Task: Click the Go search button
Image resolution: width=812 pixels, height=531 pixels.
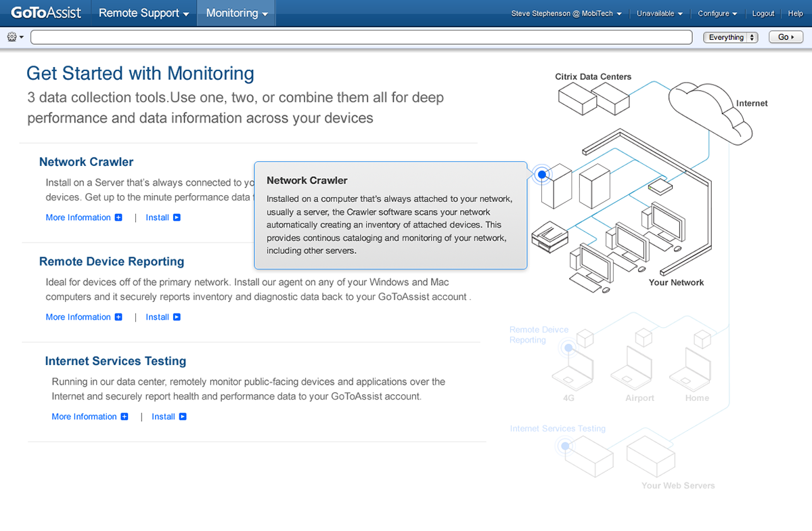Action: coord(786,37)
